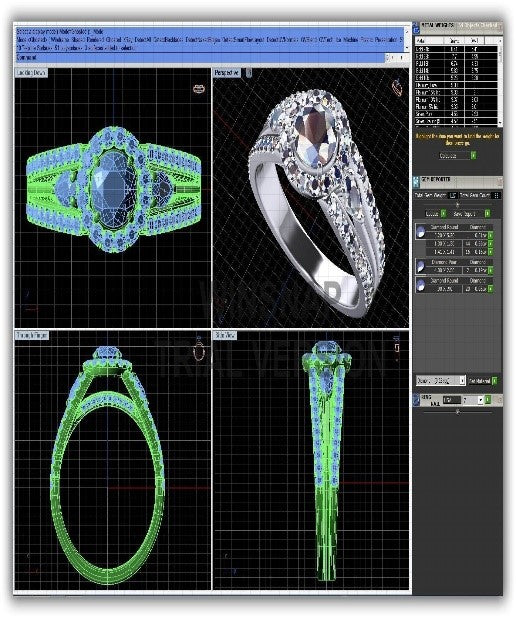This screenshot has height=618, width=516.
Task: Click the Diamond Pear gem thumbnail
Action: 421,267
